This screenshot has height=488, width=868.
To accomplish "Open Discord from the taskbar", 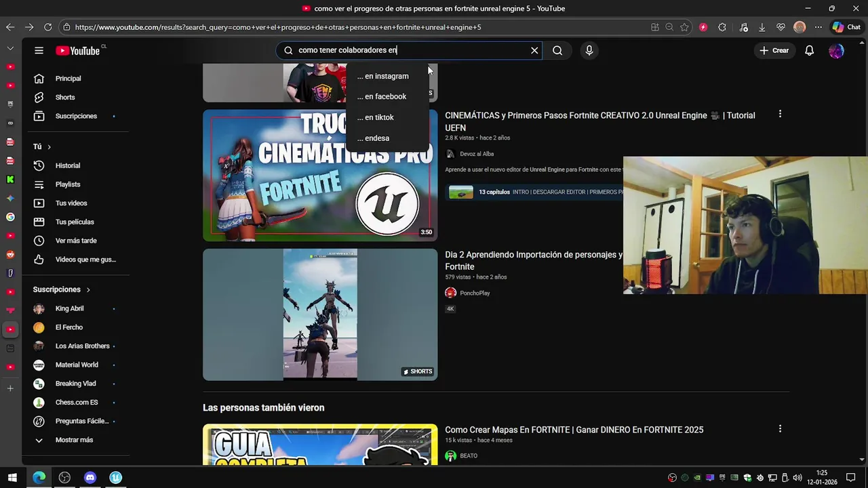I will (90, 477).
